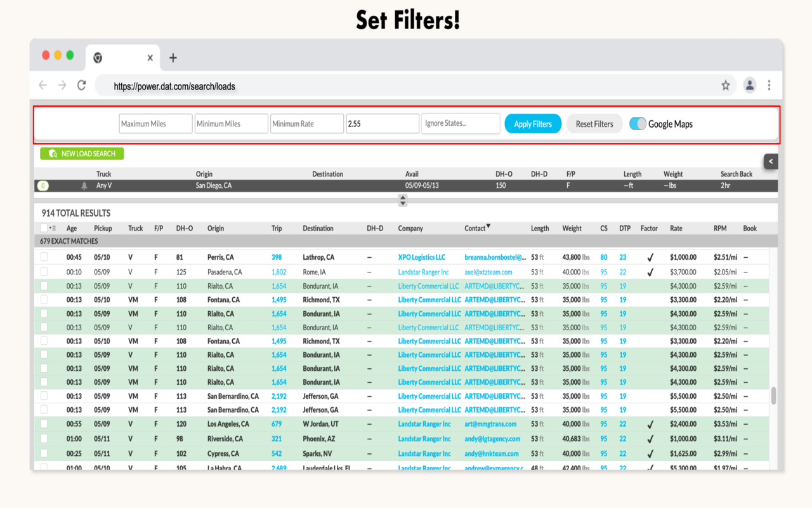Open trip 679 link to W Jordan, UT
Viewport: 812px width, 508px height.
[277, 424]
